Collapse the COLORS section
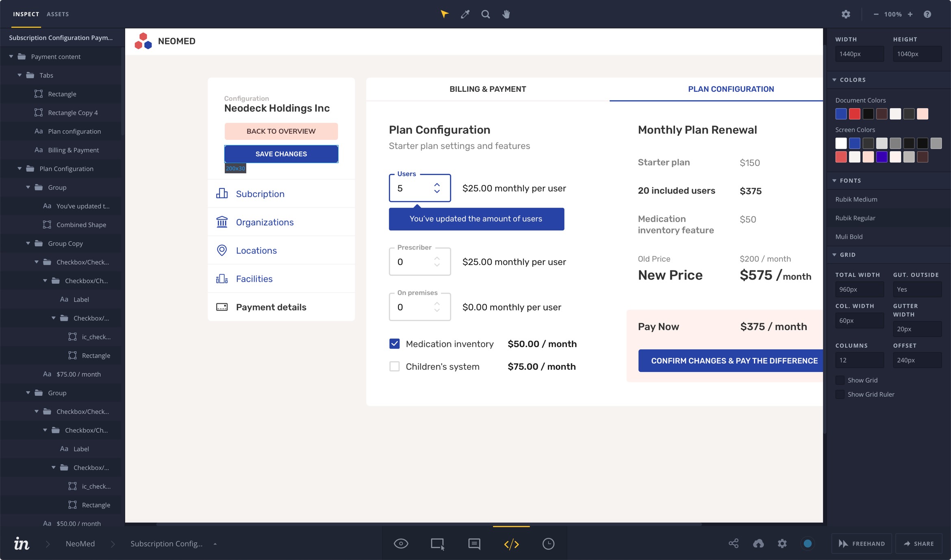 [x=834, y=80]
